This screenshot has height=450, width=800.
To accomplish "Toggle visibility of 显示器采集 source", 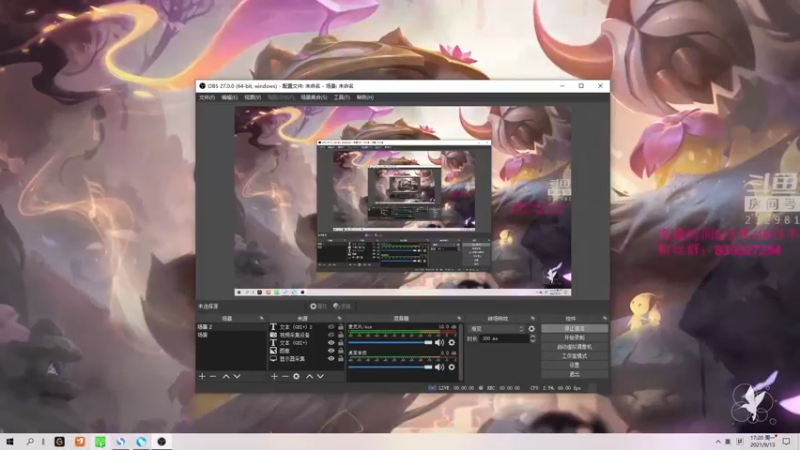I will coord(331,359).
